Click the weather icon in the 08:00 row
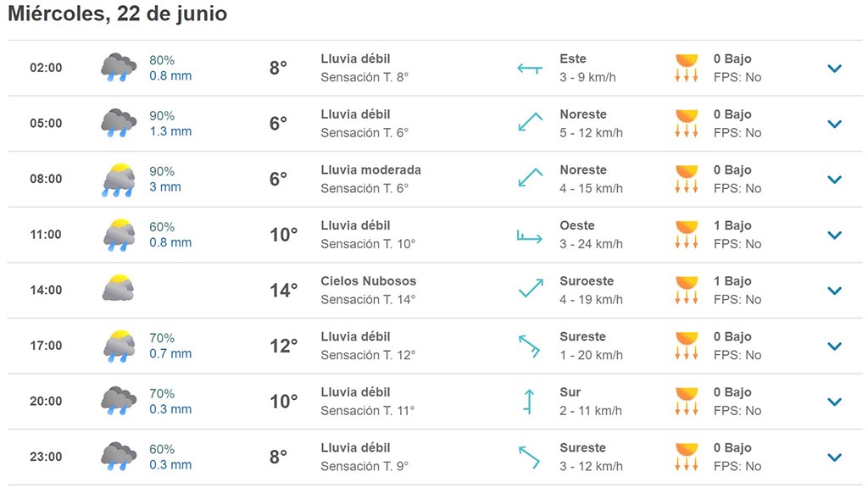Screen dimensions: 868x488 (119, 179)
